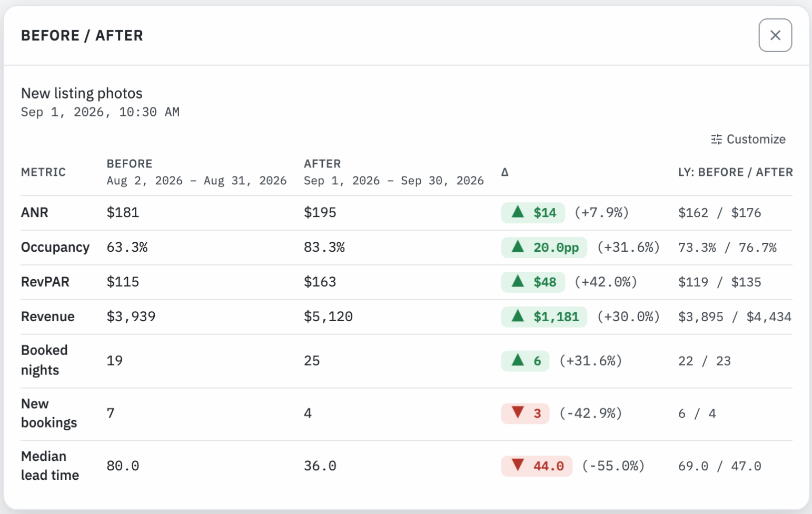
Task: Click the ANR before value $181
Action: (123, 212)
